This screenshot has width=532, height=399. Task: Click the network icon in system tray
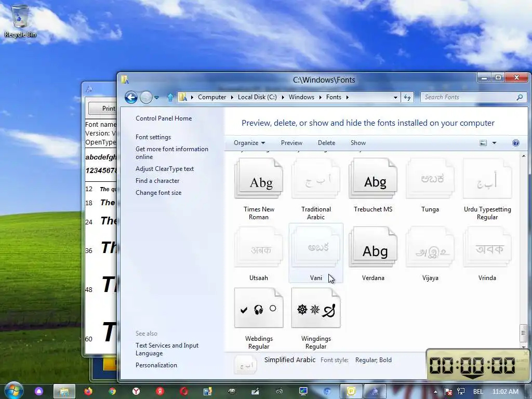[x=461, y=392]
